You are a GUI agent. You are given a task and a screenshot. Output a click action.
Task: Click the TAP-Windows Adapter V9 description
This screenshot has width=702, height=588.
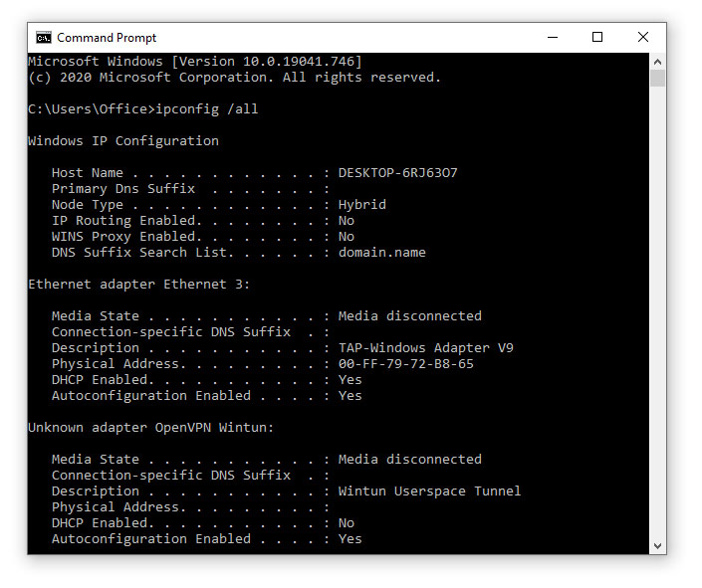pyautogui.click(x=425, y=348)
